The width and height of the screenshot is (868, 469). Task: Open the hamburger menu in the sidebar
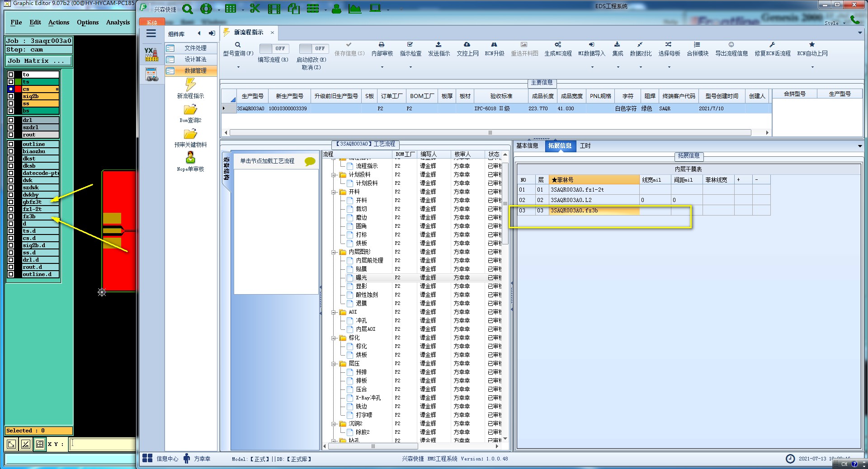pyautogui.click(x=151, y=33)
